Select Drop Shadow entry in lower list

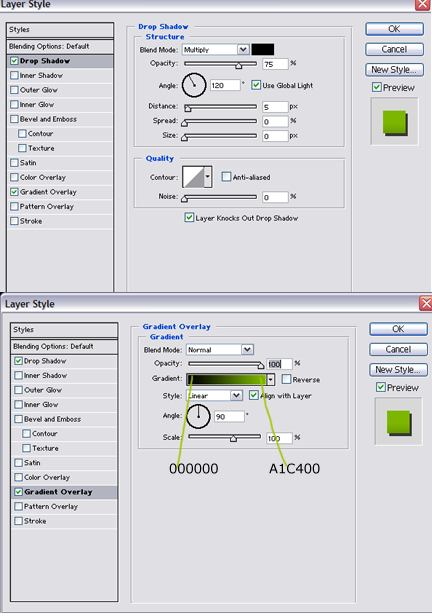click(64, 361)
